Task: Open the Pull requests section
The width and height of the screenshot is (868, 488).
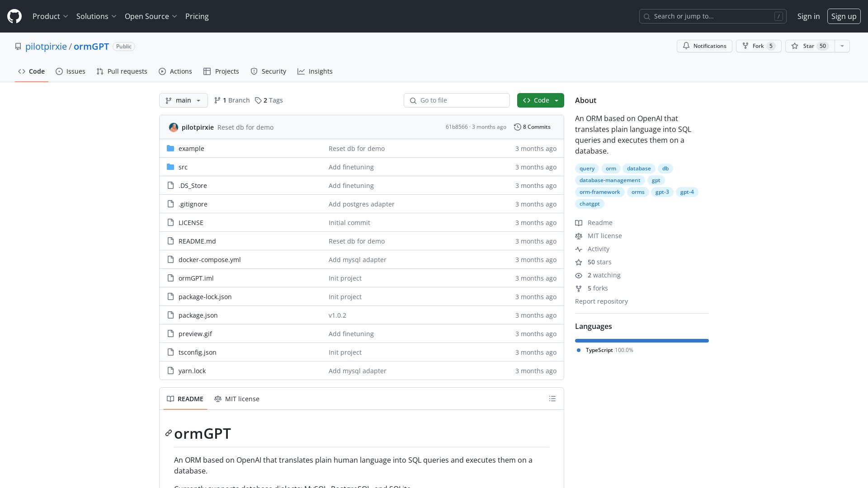Action: tap(122, 71)
